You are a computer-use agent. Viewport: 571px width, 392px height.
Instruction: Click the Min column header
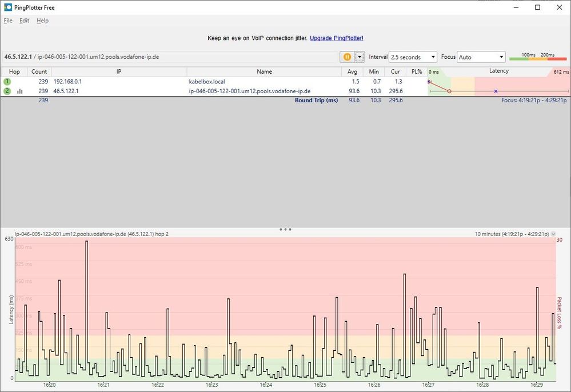click(x=374, y=71)
